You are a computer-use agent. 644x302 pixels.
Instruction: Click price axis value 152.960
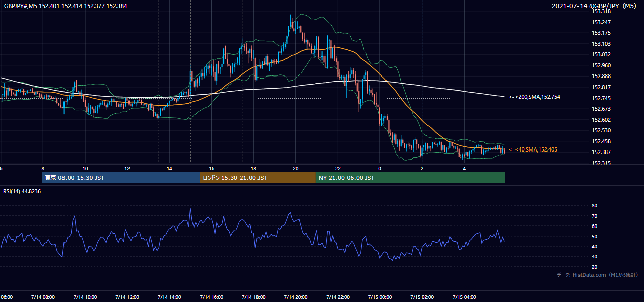pos(601,65)
